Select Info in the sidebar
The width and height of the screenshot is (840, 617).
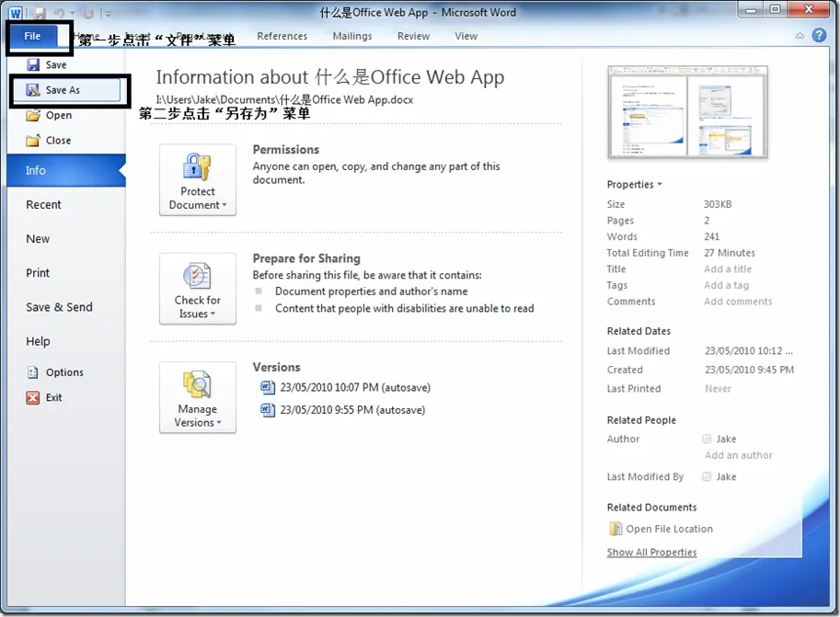coord(66,170)
